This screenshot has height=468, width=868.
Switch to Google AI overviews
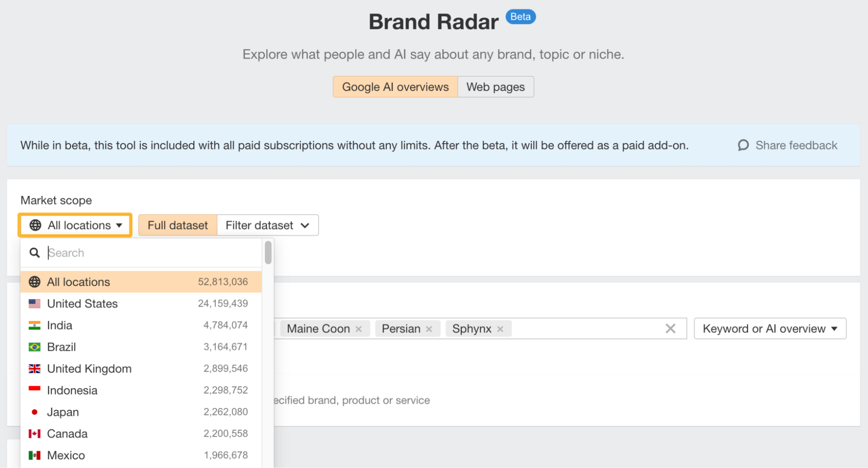click(x=395, y=87)
